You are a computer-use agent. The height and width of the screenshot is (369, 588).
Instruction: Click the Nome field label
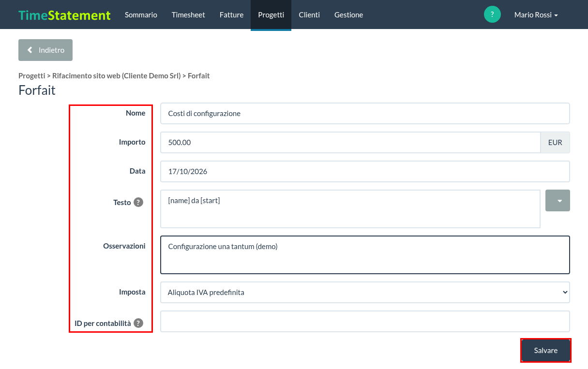[x=136, y=113]
